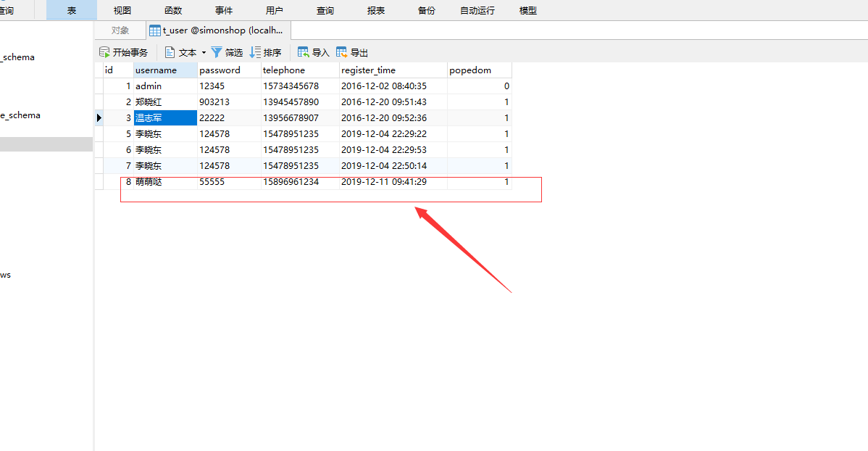The image size is (868, 451).
Task: Click the row selector for the admin row
Action: click(99, 86)
